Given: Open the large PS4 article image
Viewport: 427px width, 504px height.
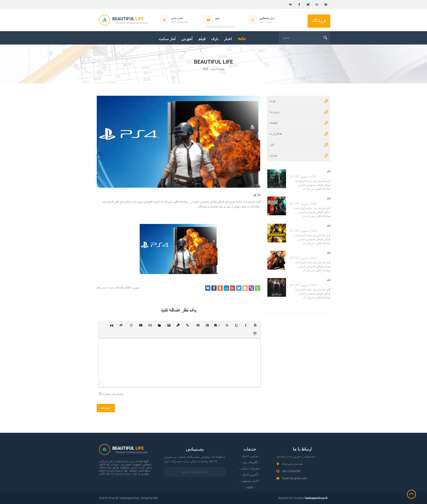Looking at the screenshot, I should (178, 142).
